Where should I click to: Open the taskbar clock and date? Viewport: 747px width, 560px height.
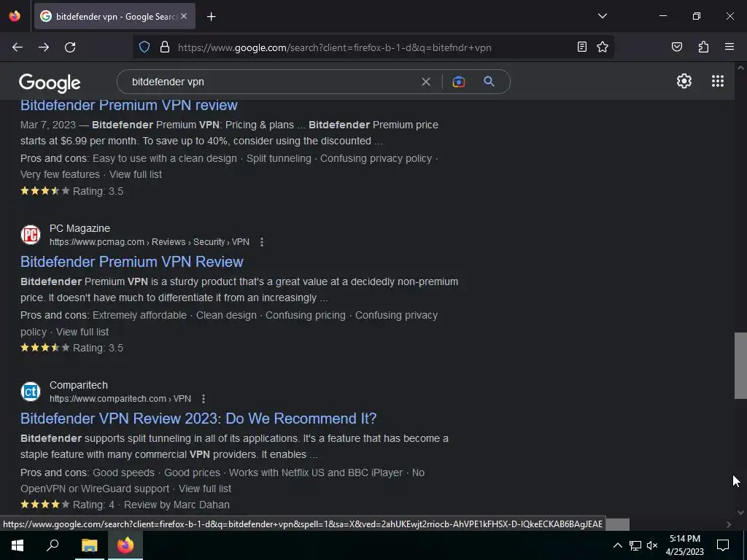684,545
